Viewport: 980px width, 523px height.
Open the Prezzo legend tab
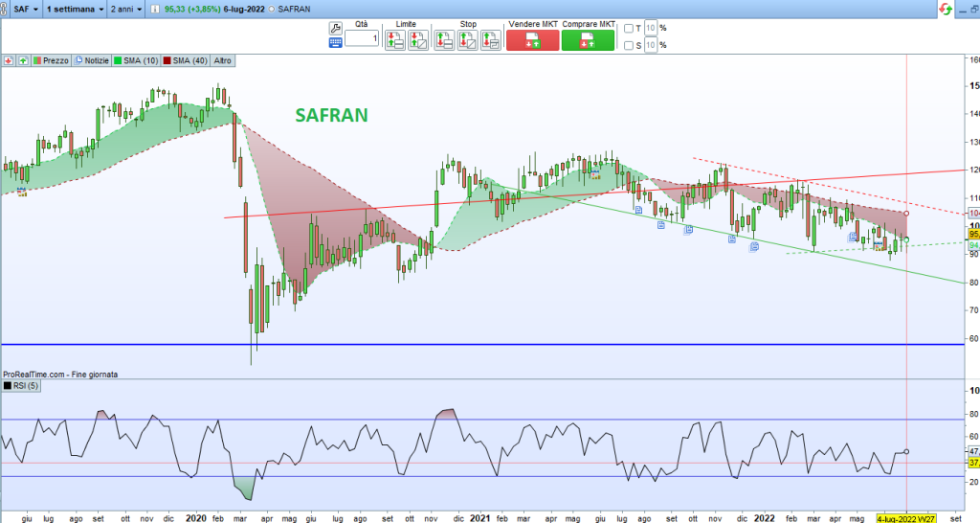click(x=51, y=60)
